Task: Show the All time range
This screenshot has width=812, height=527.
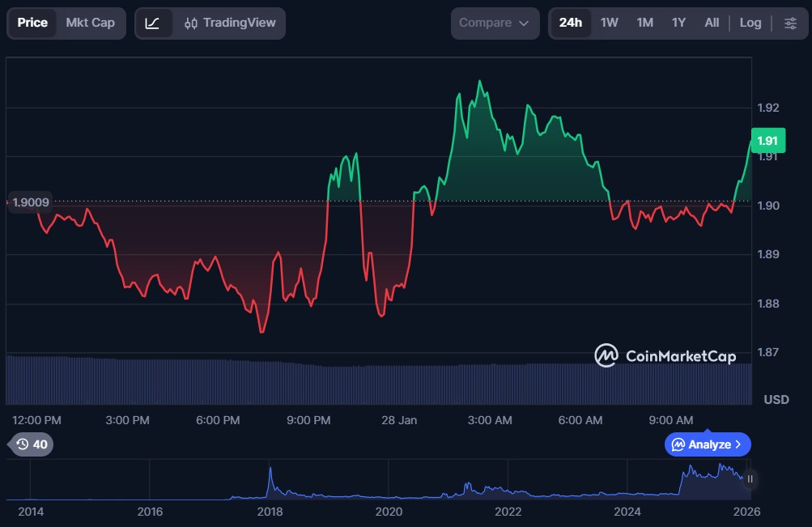Action: (711, 23)
